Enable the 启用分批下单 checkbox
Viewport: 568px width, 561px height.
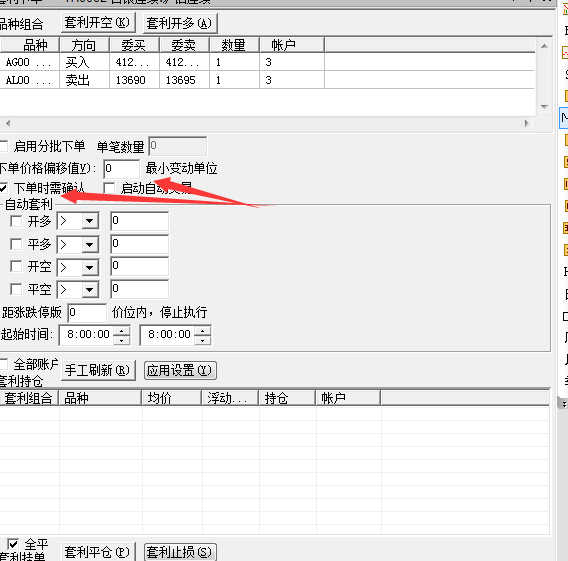[x=3, y=146]
